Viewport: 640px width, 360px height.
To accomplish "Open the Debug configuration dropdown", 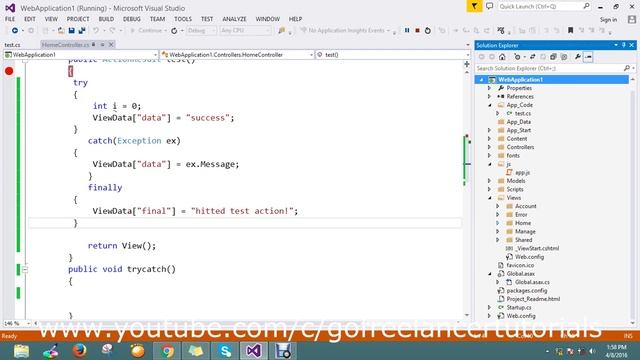I will pos(202,30).
